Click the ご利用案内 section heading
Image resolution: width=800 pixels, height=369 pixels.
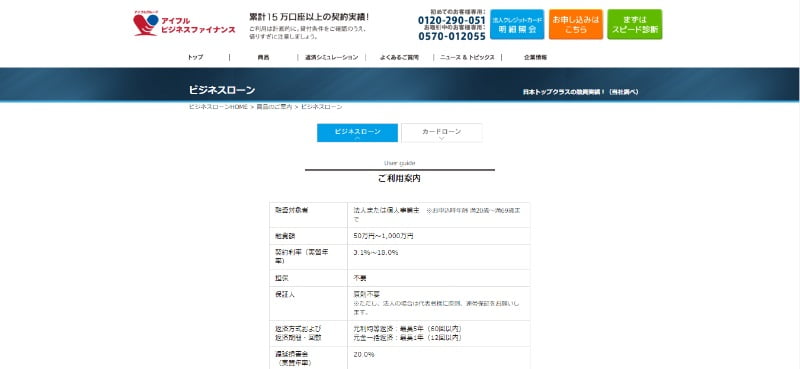[x=399, y=179]
